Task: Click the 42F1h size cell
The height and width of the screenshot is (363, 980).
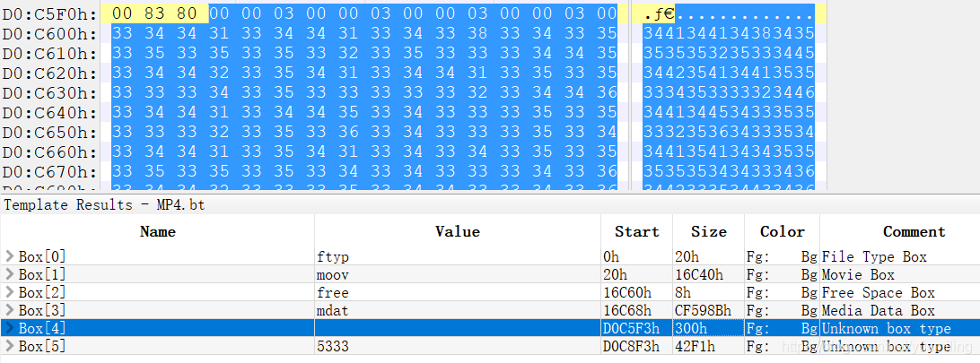Action: (708, 346)
